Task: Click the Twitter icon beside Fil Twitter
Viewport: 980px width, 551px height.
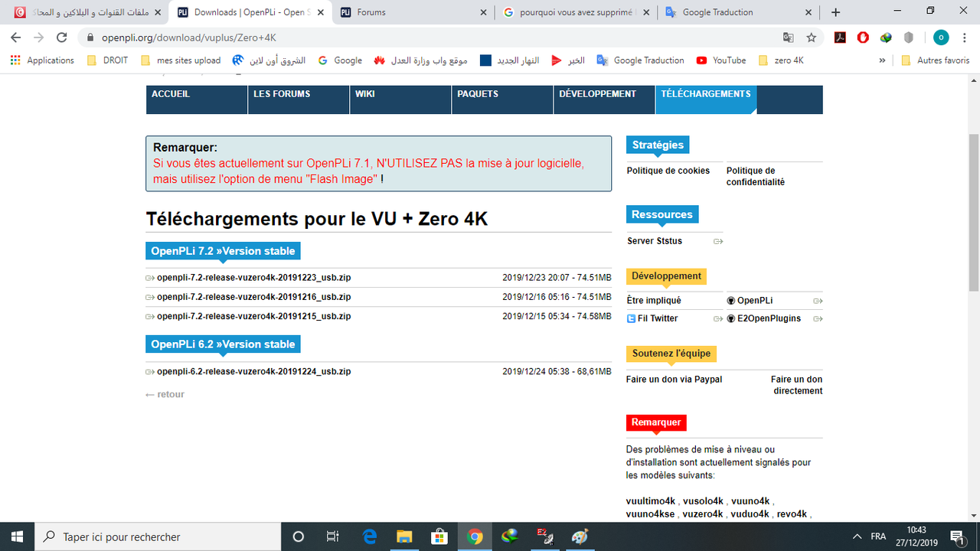Action: click(631, 318)
